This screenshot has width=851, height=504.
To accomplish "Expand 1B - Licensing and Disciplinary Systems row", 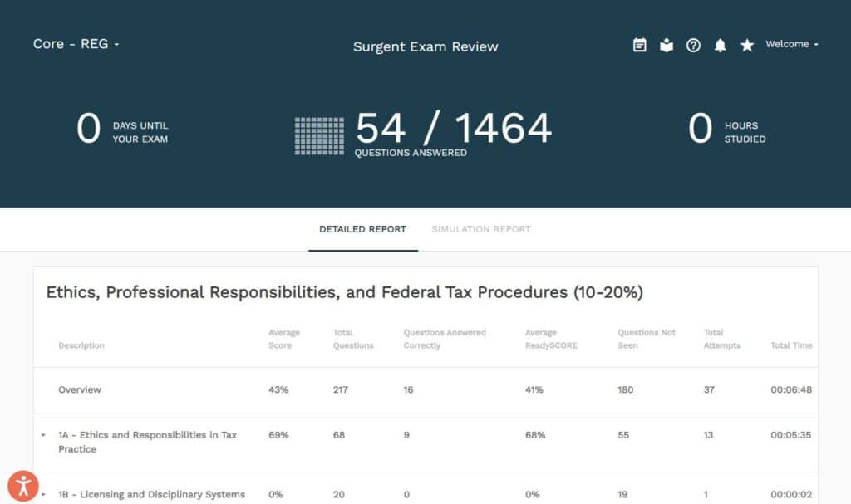I will 43,495.
